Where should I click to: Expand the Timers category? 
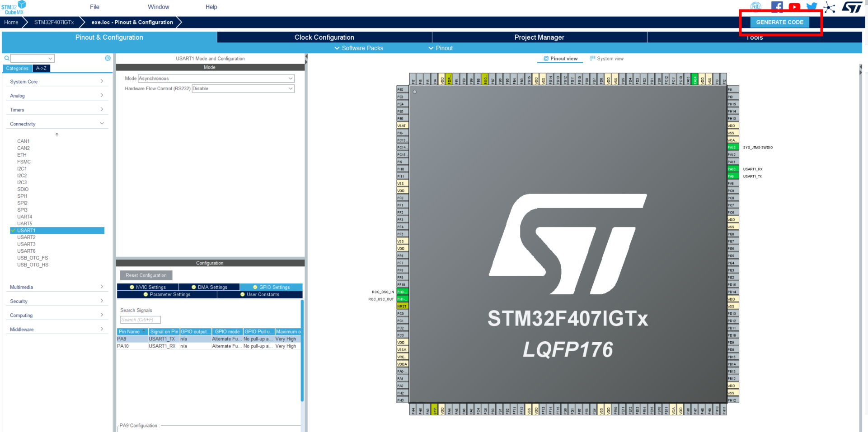[57, 110]
